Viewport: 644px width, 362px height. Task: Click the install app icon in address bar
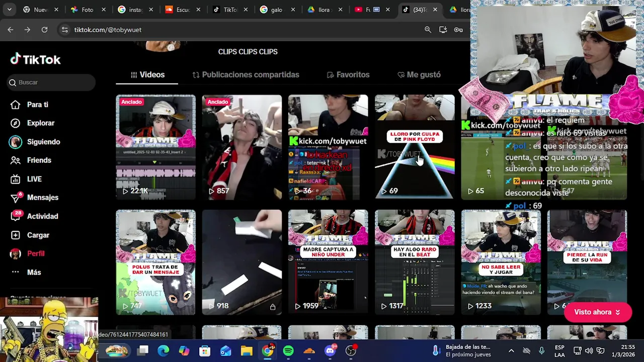tap(443, 30)
